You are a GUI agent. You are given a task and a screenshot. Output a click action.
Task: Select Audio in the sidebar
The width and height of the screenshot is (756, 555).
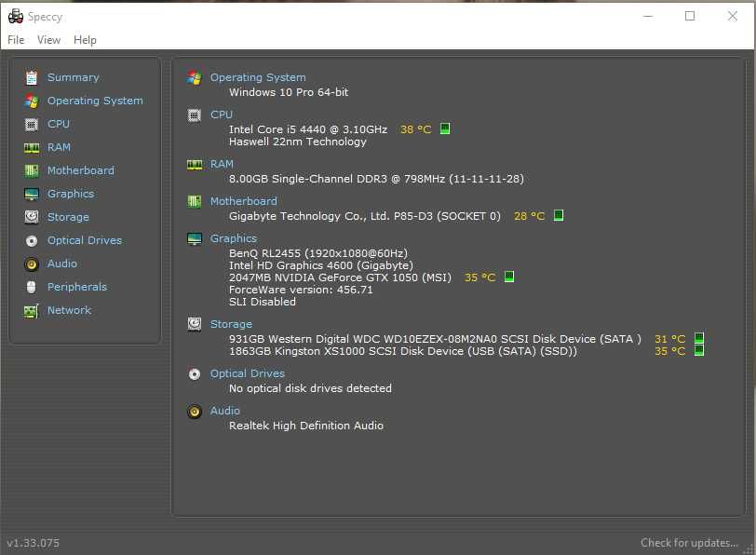click(61, 264)
